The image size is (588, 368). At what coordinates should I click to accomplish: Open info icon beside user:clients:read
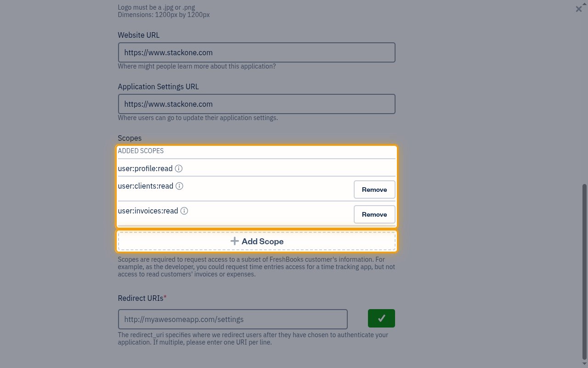coord(180,186)
